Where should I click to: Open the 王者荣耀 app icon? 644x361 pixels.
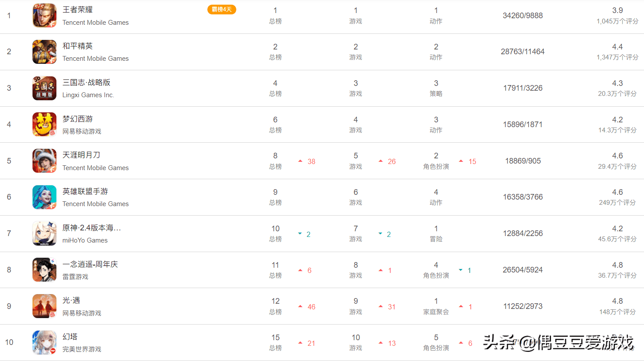[44, 16]
